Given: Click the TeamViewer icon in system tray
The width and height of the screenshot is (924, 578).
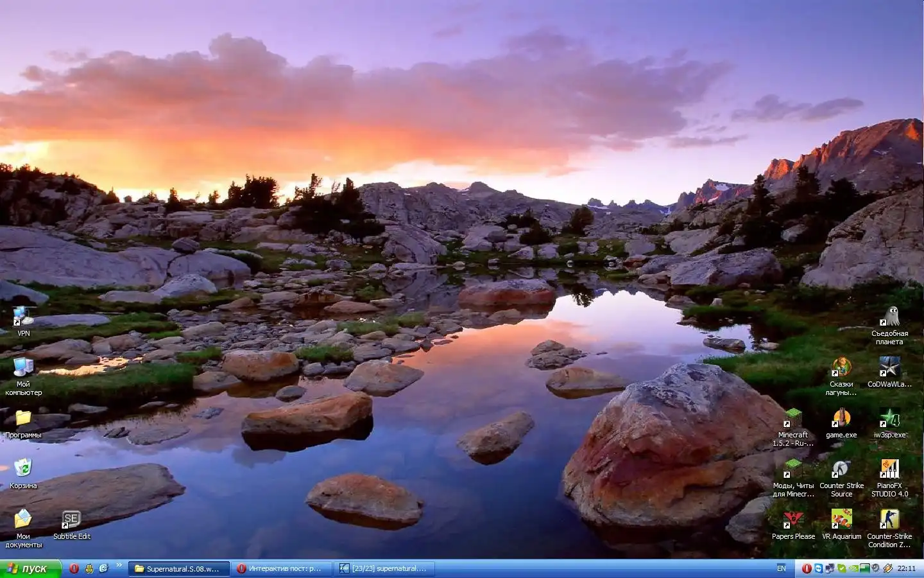Looking at the screenshot, I should [x=819, y=568].
